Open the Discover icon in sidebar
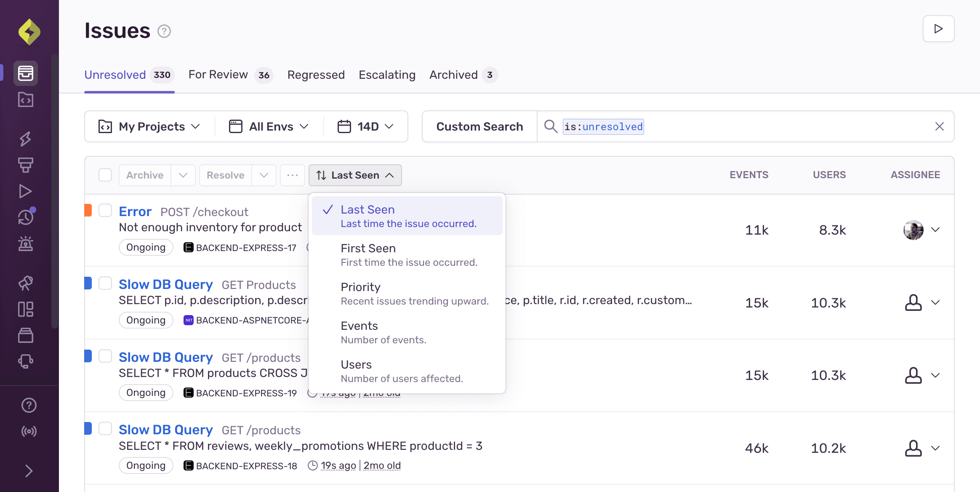The height and width of the screenshot is (492, 980). coord(26,283)
